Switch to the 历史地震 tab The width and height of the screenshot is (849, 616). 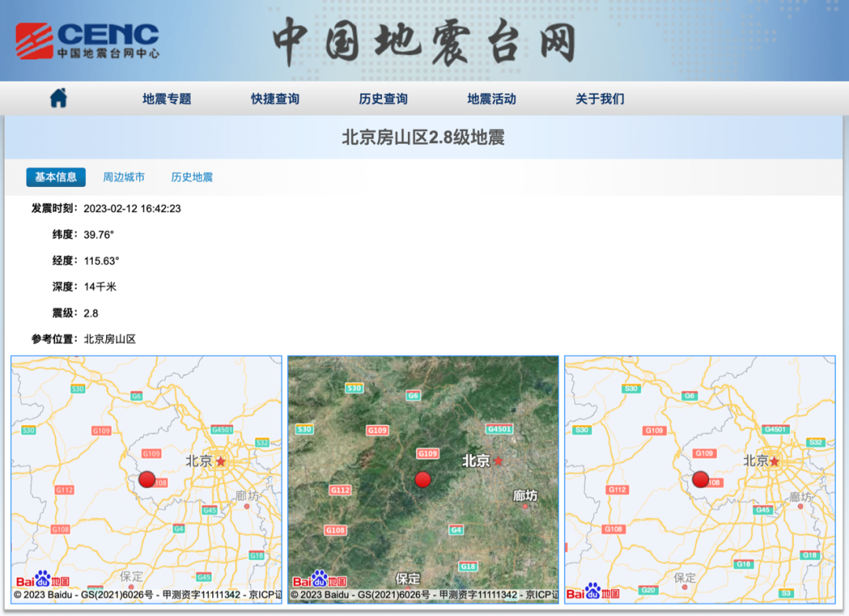click(193, 177)
